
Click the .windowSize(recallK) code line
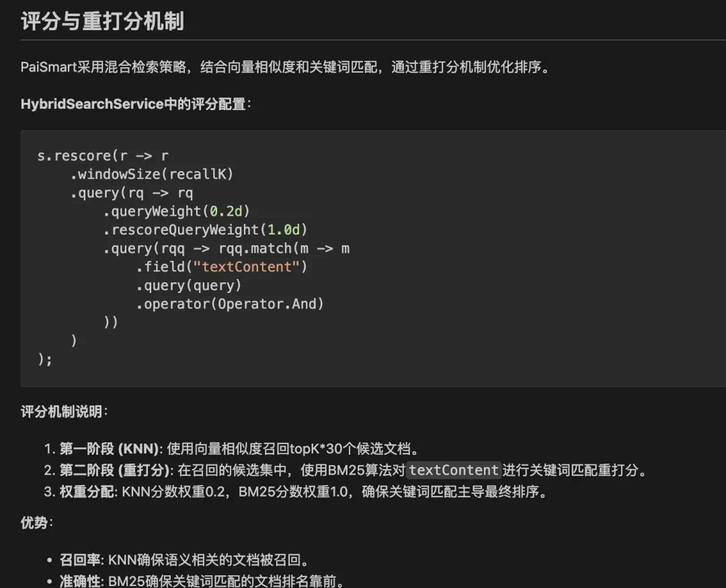click(x=152, y=174)
